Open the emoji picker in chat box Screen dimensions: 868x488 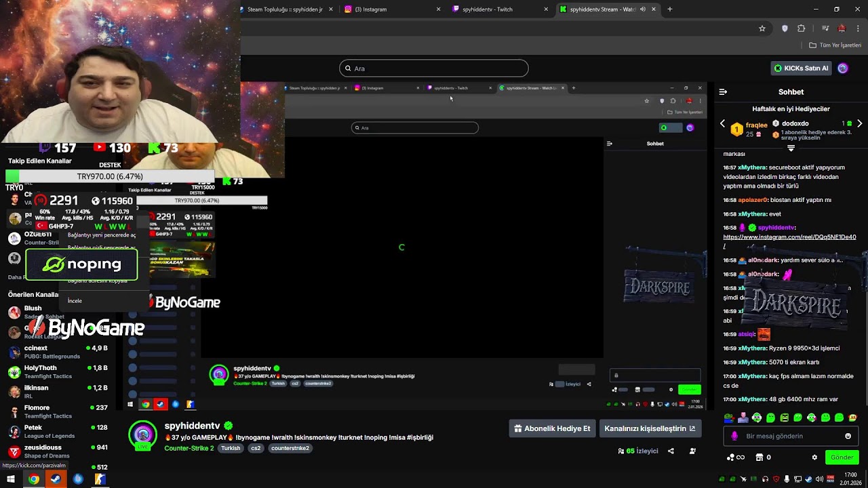coord(848,436)
